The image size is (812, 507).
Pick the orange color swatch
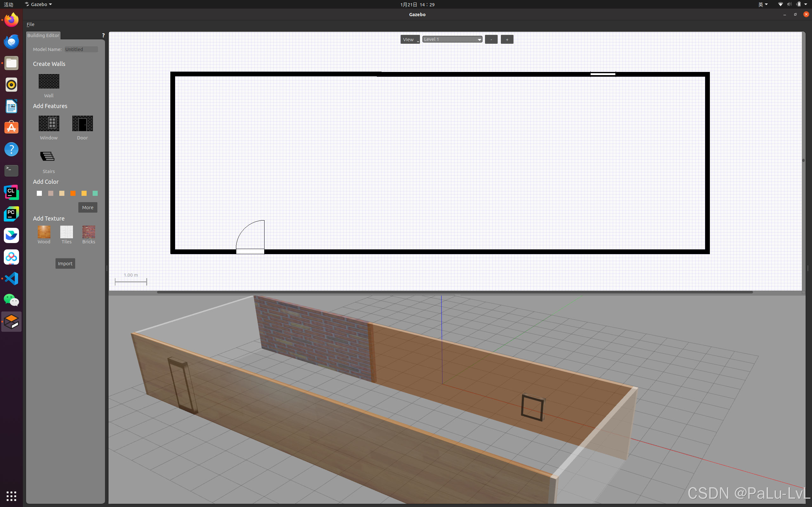[x=73, y=194]
